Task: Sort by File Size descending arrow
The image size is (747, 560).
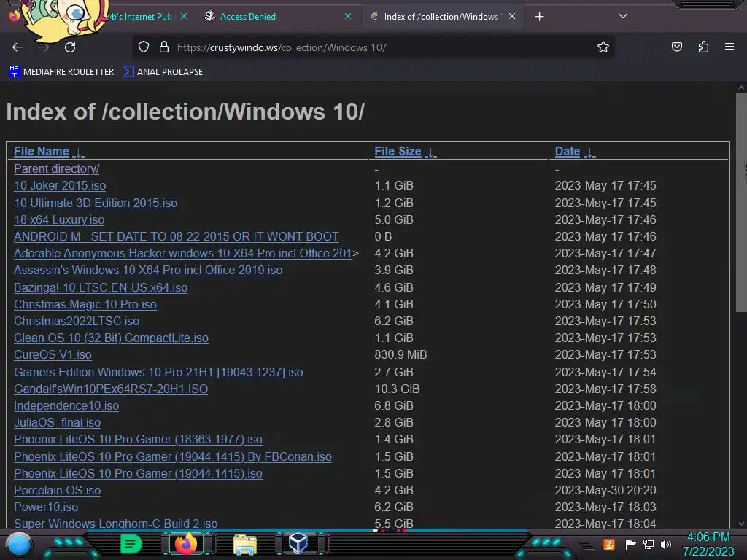Action: coord(430,152)
